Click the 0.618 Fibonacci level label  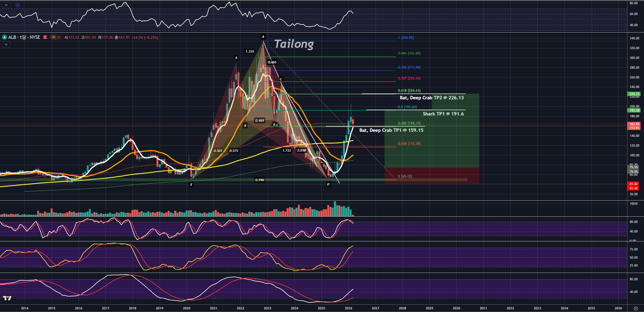click(409, 91)
